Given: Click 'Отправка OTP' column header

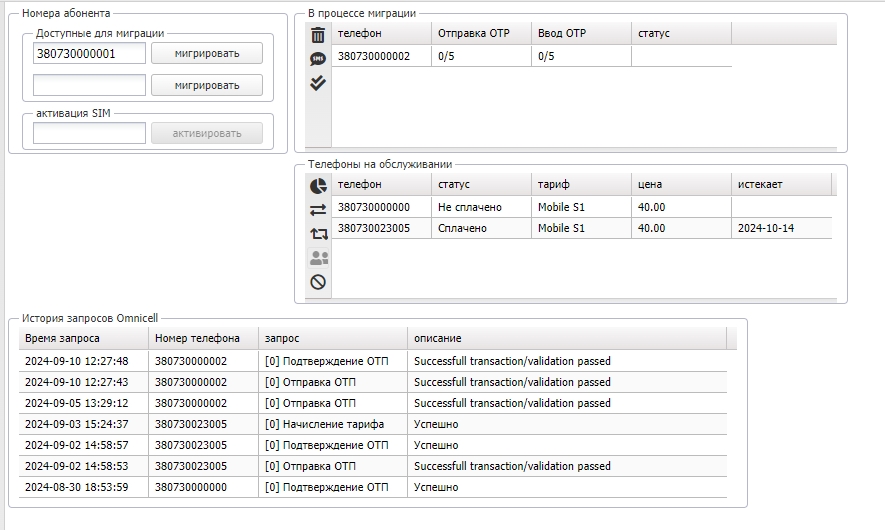Looking at the screenshot, I should tap(481, 33).
